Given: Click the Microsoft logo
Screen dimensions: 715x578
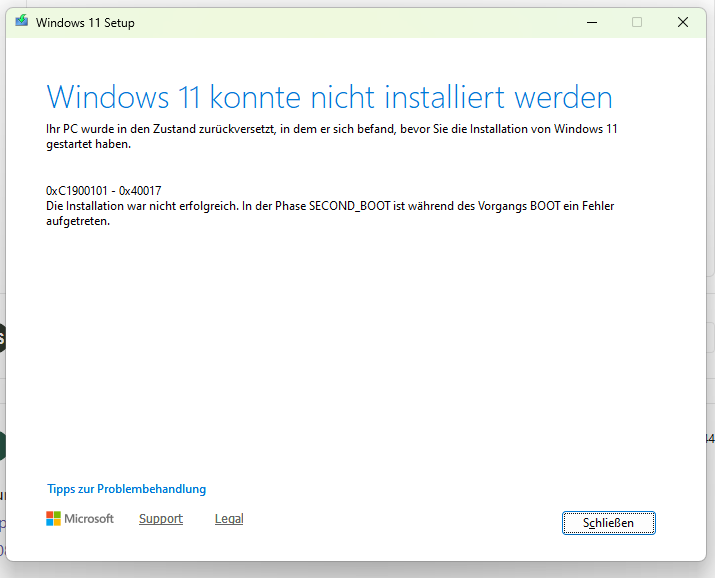Looking at the screenshot, I should 80,519.
